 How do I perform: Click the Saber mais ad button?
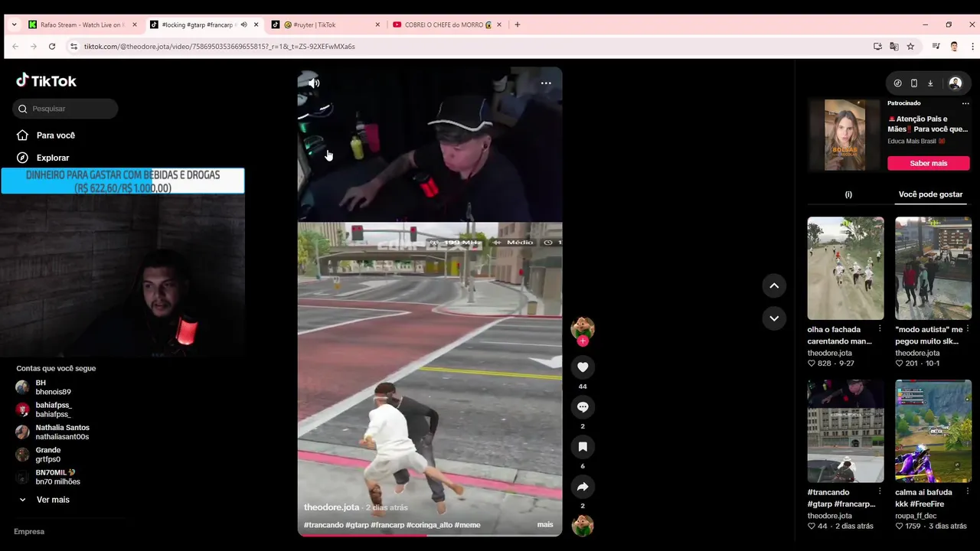pos(929,163)
